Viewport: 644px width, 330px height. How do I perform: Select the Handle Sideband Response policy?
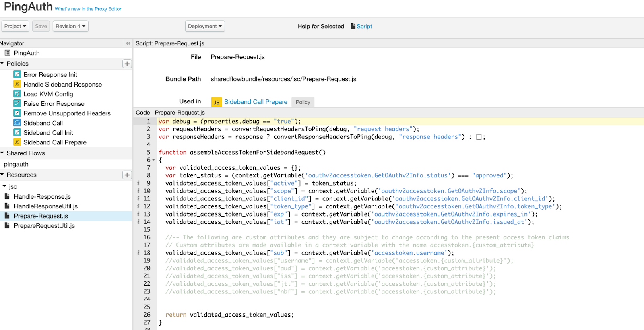63,84
